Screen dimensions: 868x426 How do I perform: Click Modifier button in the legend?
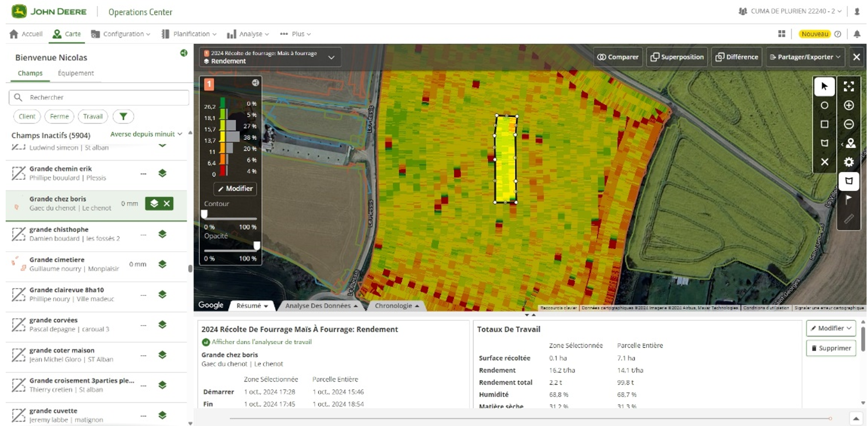[235, 189]
